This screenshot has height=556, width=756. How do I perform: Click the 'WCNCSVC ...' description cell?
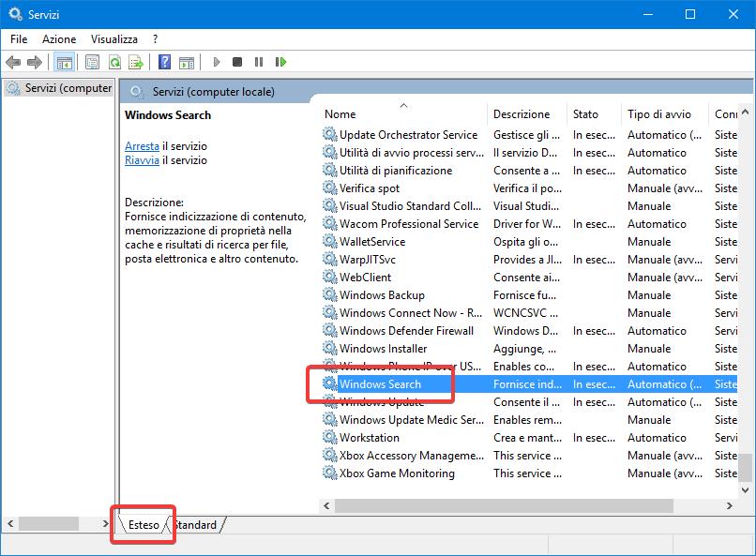tap(525, 312)
